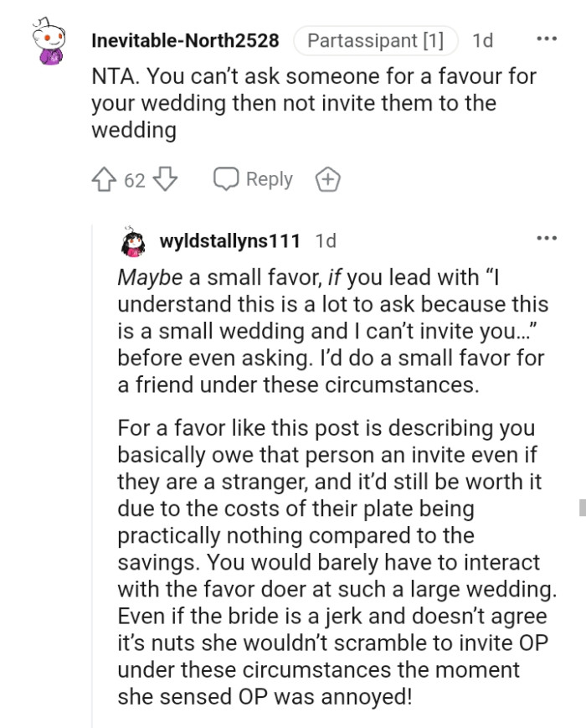Screen dimensions: 586x728
Task: Open options menu for Inevitable-North2528's comment
Action: (546, 39)
